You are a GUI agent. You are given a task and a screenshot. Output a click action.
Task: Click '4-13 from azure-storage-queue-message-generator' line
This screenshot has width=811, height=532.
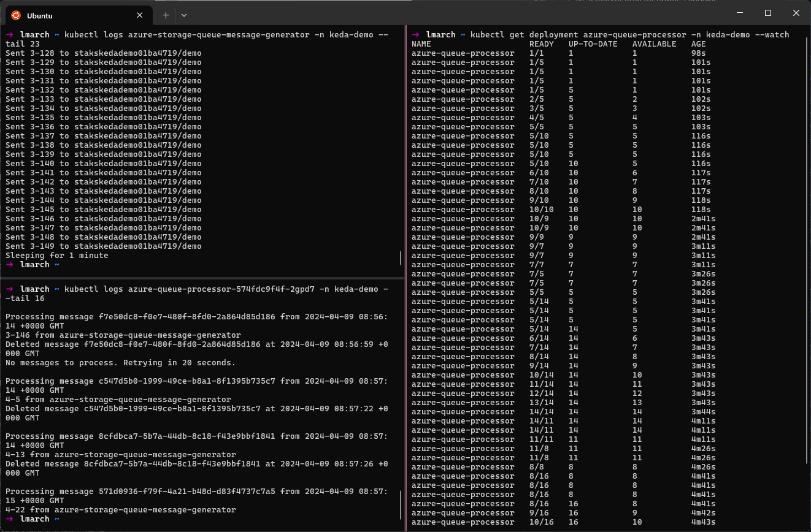(x=120, y=455)
